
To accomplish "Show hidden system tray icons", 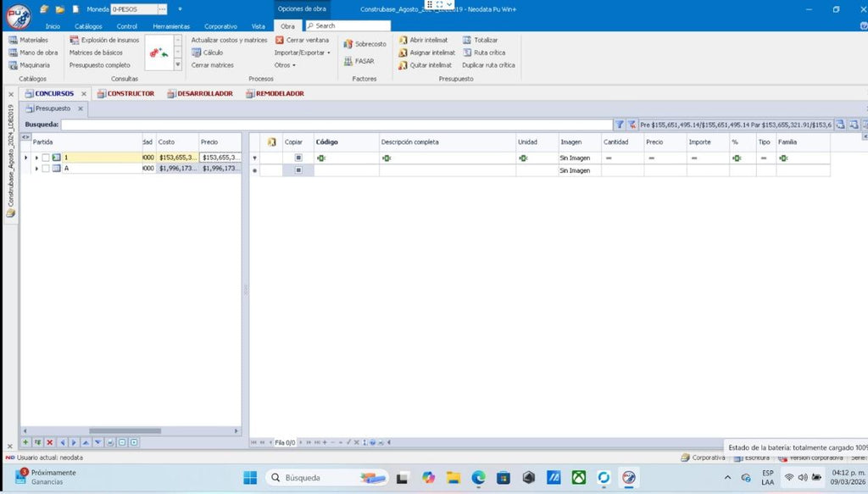I will (x=727, y=477).
